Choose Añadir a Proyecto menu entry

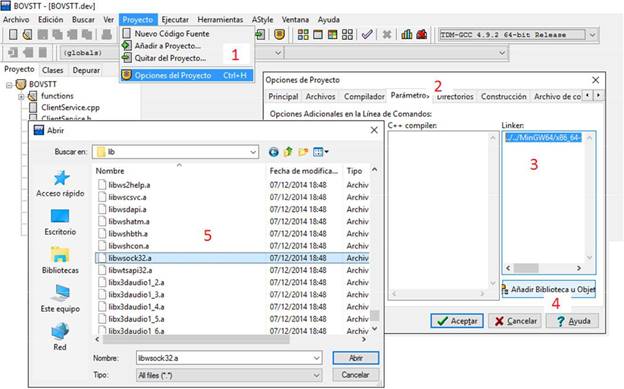[168, 46]
